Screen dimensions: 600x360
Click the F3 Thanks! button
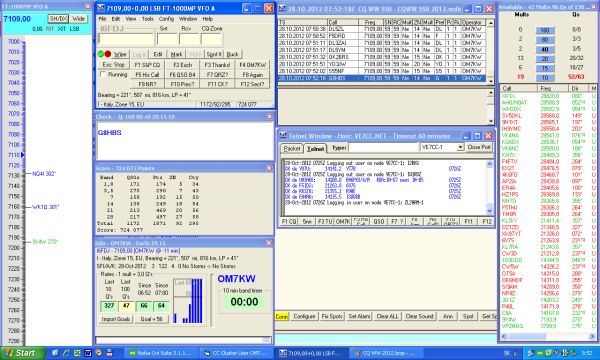[x=217, y=65]
